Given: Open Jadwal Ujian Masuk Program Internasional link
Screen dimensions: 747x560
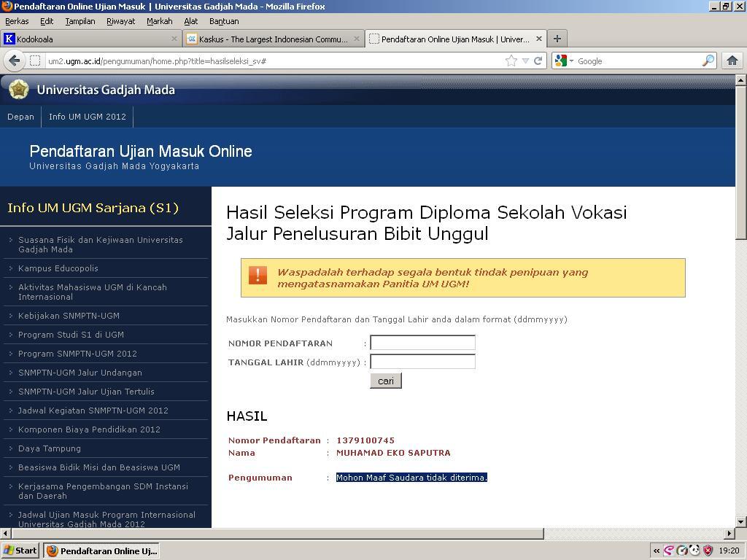Looking at the screenshot, I should (107, 519).
